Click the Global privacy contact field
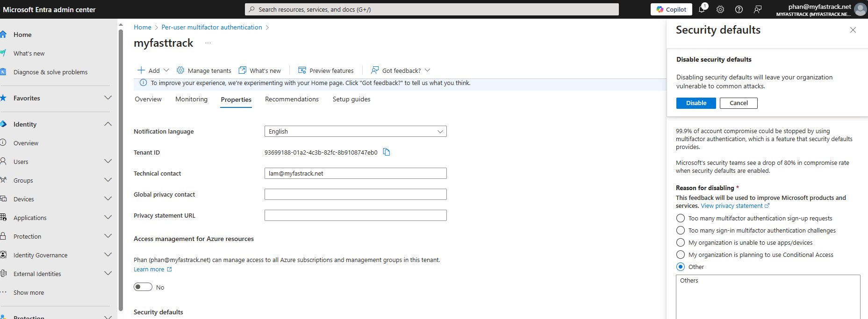 [x=355, y=194]
